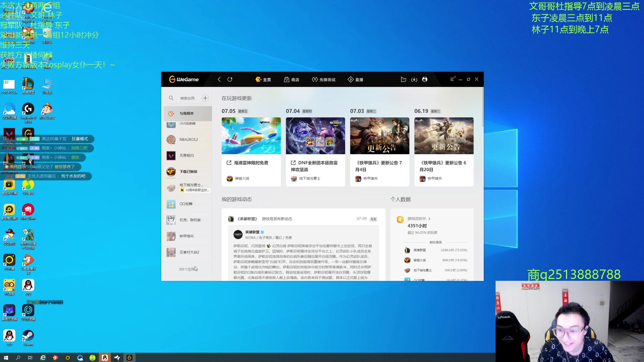Select NBA2KOL2 in the game list
The image size is (644, 362).
tap(188, 140)
